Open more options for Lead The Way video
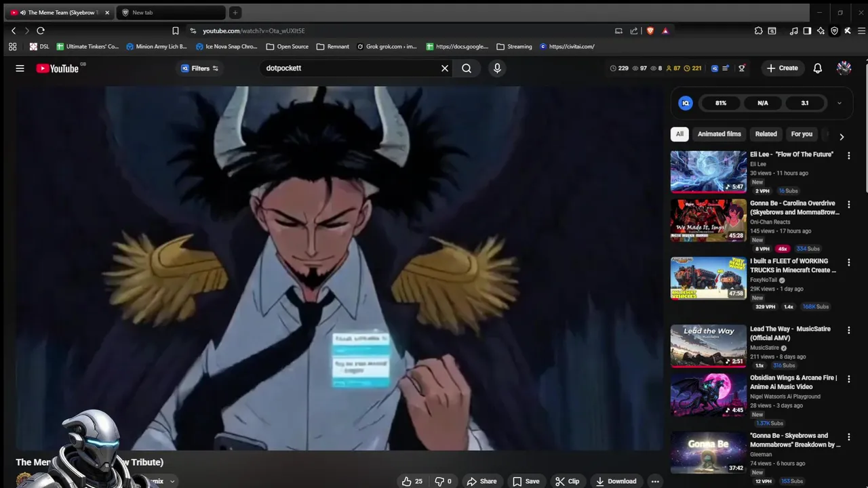Image resolution: width=868 pixels, height=488 pixels. coord(848,330)
